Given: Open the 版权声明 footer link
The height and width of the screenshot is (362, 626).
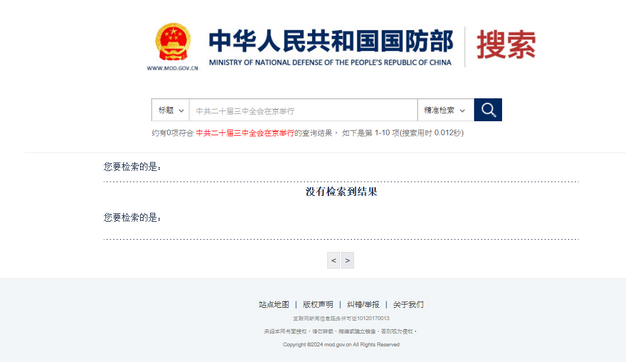Looking at the screenshot, I should pos(318,305).
